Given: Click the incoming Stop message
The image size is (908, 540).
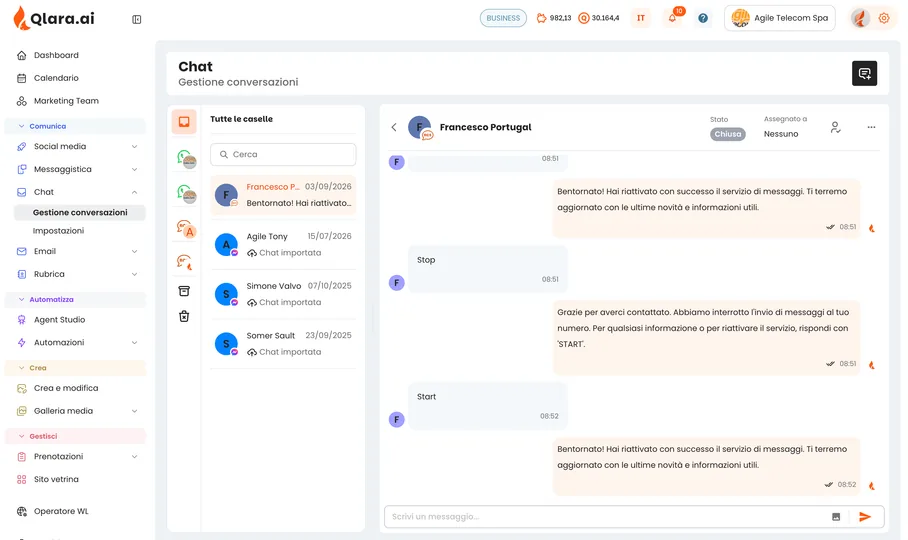Looking at the screenshot, I should pos(488,269).
